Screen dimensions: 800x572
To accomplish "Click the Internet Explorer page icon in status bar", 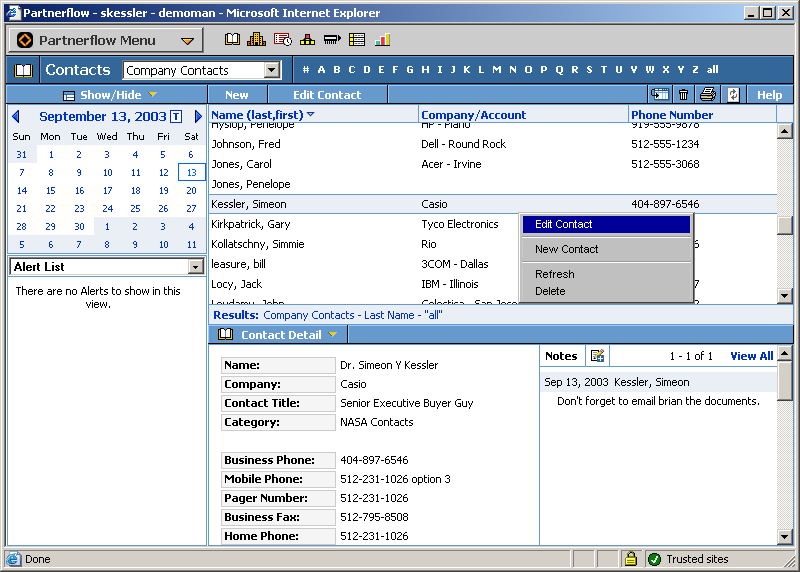I will pyautogui.click(x=14, y=559).
